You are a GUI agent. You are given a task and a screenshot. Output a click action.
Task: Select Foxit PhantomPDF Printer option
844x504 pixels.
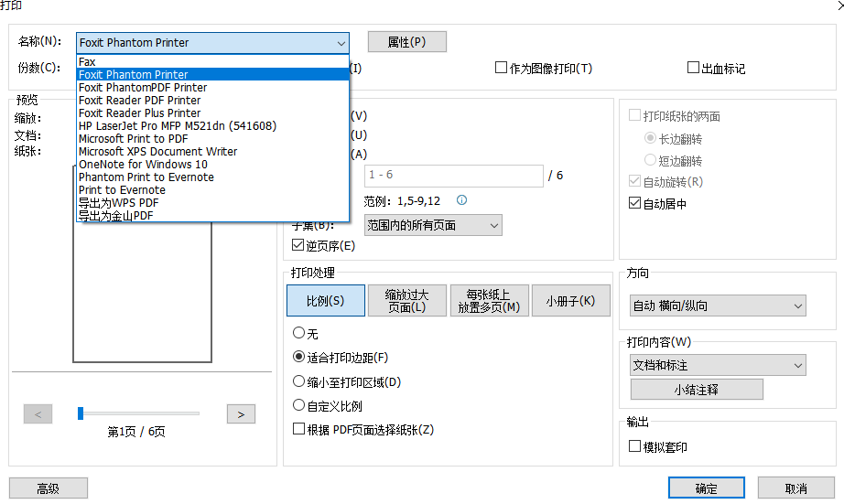tap(213, 87)
